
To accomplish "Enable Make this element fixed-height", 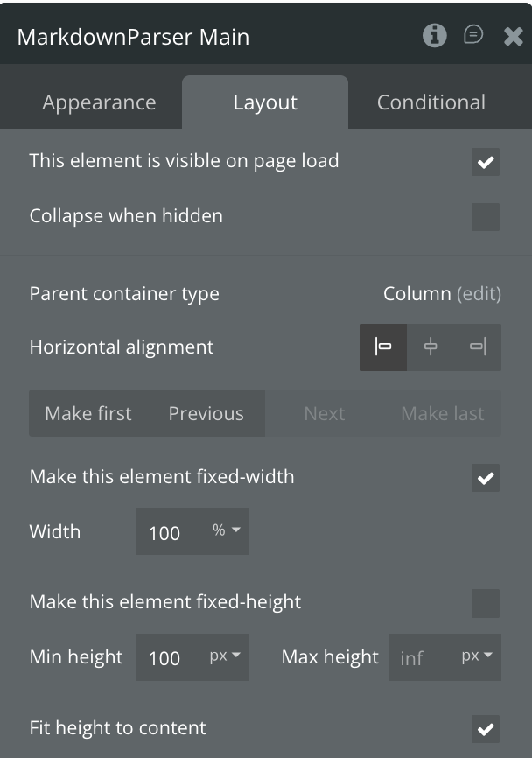I will 486,603.
